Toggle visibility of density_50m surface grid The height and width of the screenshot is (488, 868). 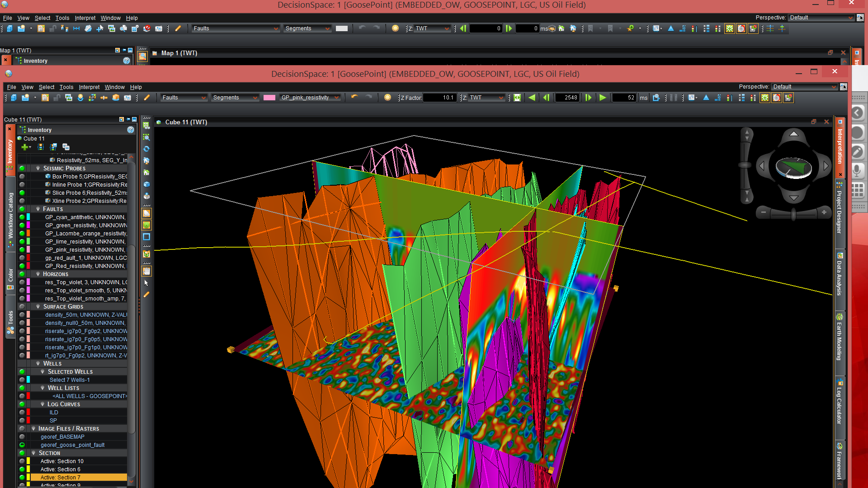point(22,315)
